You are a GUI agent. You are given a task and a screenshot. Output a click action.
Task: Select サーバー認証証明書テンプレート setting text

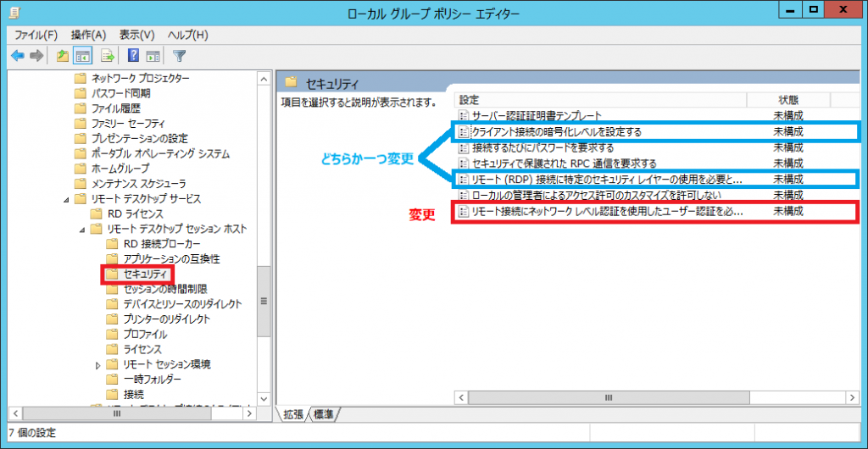coord(537,115)
